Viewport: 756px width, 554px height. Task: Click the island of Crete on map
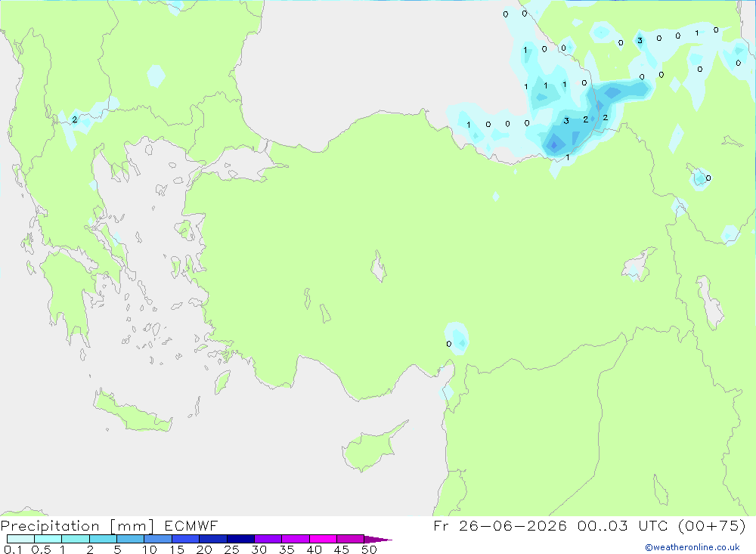click(x=132, y=411)
